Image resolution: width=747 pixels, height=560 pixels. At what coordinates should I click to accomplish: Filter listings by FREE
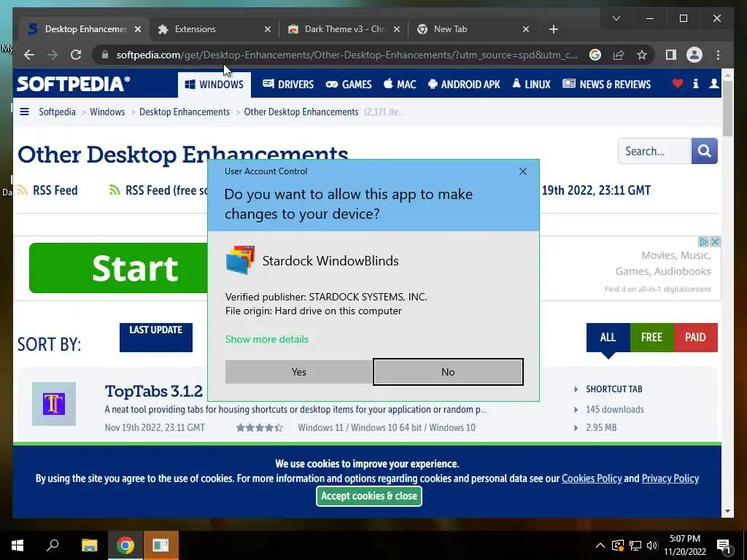(x=651, y=337)
